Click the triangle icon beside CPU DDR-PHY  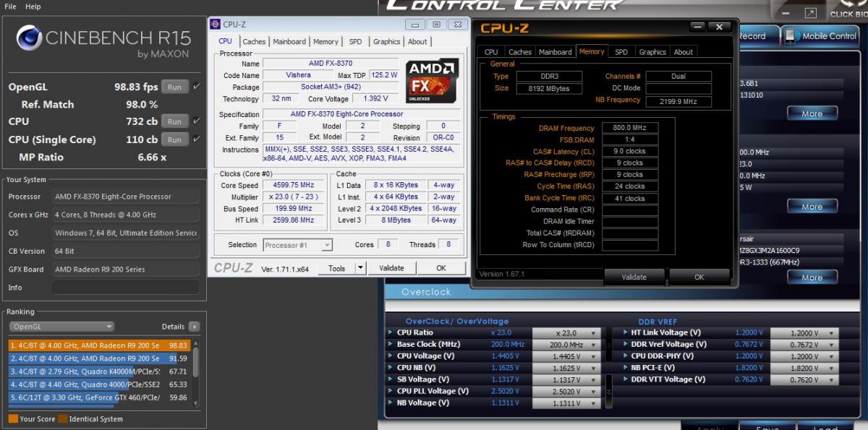pyautogui.click(x=625, y=356)
